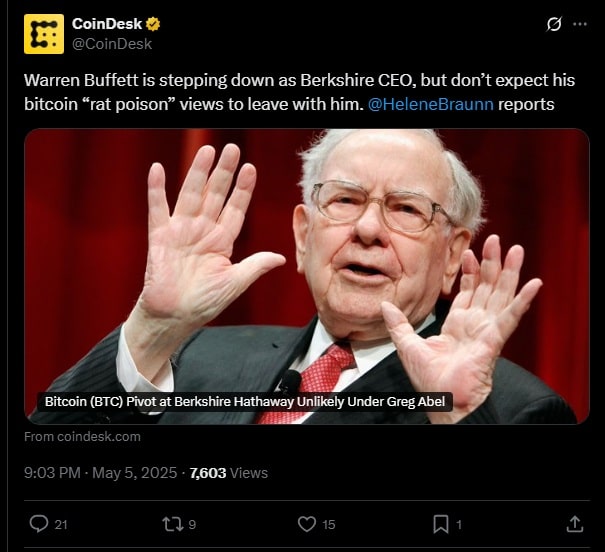
Task: Repost the tweet via retweet icon
Action: pyautogui.click(x=172, y=524)
